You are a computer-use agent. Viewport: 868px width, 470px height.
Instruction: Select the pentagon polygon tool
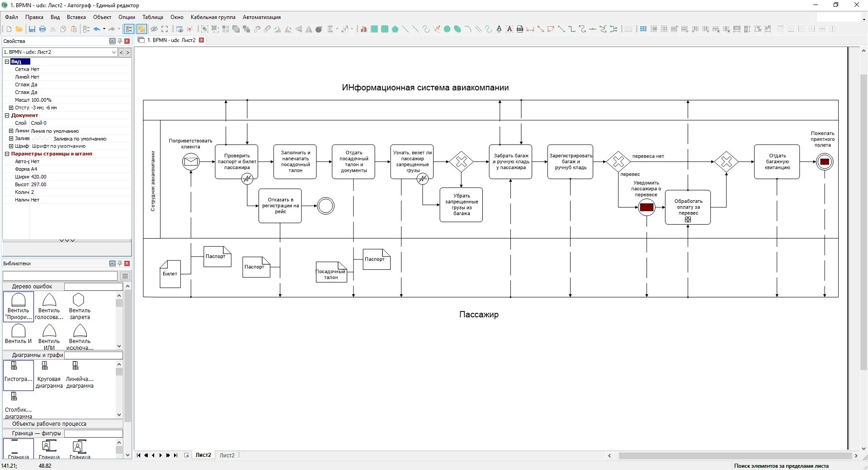(395, 29)
